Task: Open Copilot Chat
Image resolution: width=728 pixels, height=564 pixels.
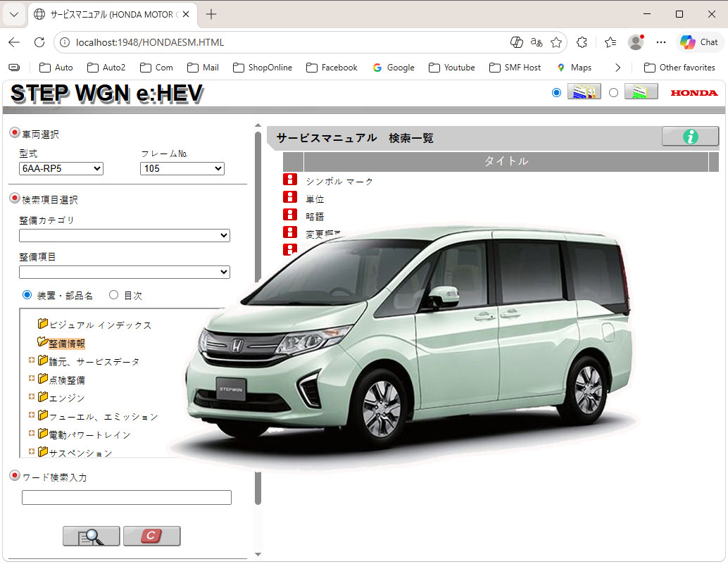Action: click(699, 42)
